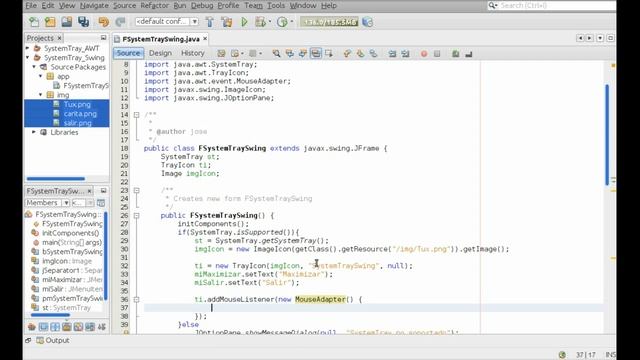Collapse the SystemTray_Swing project node

[x=27, y=58]
